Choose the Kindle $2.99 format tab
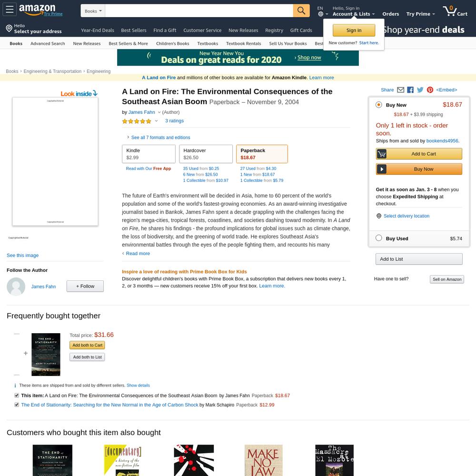This screenshot has height=476, width=476. coord(149,154)
